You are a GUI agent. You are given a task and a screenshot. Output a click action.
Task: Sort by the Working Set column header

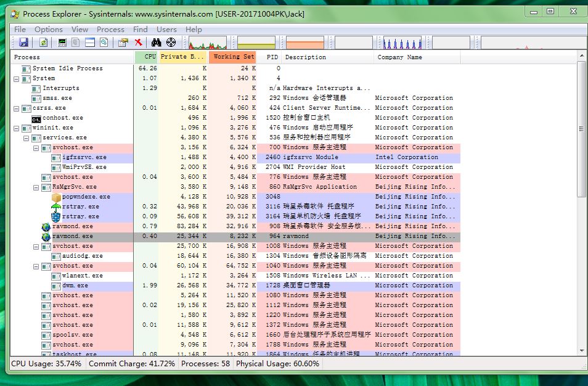tap(233, 57)
